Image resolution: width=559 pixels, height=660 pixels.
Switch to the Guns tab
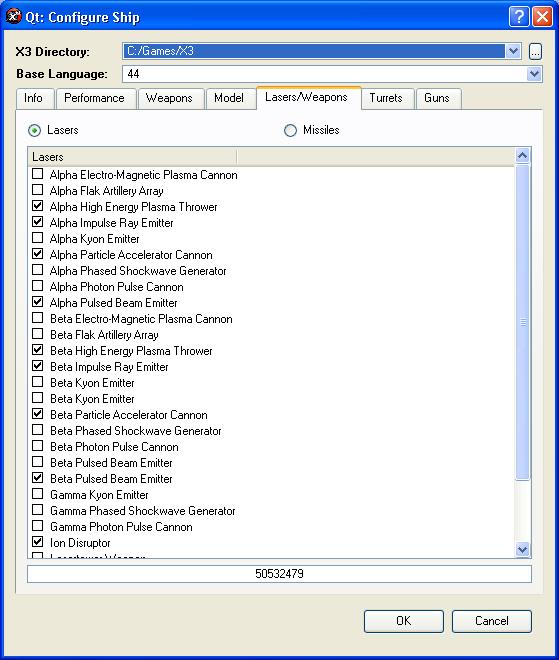point(437,98)
